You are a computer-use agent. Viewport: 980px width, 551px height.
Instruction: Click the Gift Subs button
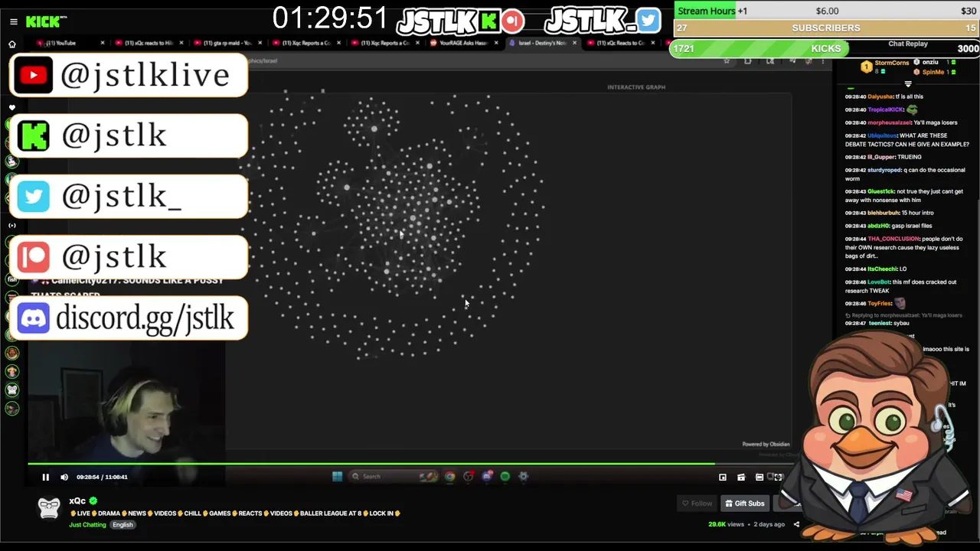745,503
